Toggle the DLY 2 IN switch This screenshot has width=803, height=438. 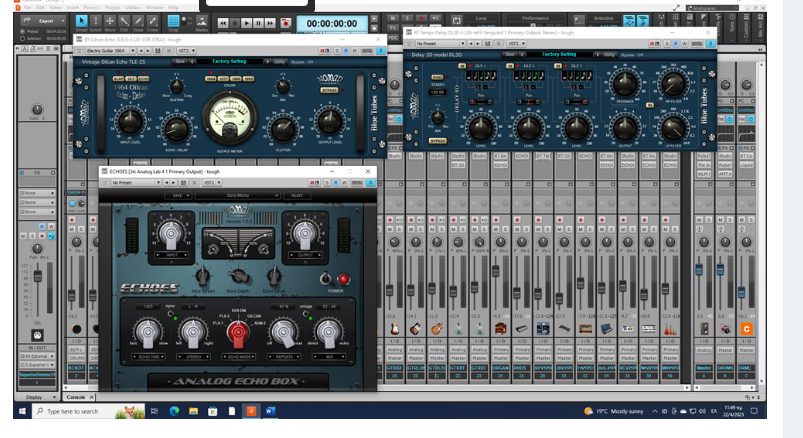[x=510, y=66]
